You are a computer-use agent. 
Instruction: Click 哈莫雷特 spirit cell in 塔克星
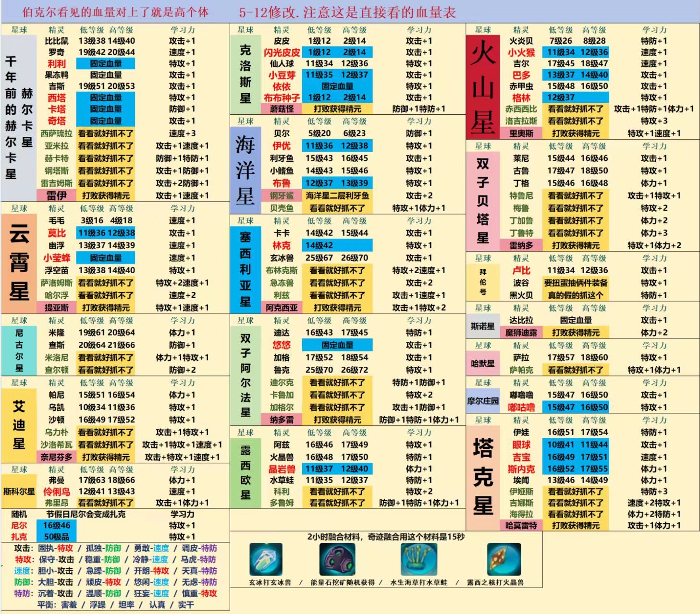tap(521, 526)
